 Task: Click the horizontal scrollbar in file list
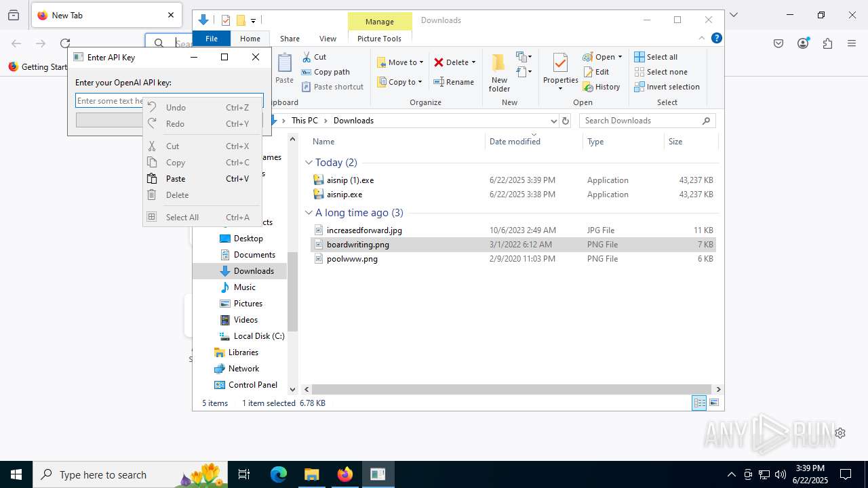(x=512, y=390)
